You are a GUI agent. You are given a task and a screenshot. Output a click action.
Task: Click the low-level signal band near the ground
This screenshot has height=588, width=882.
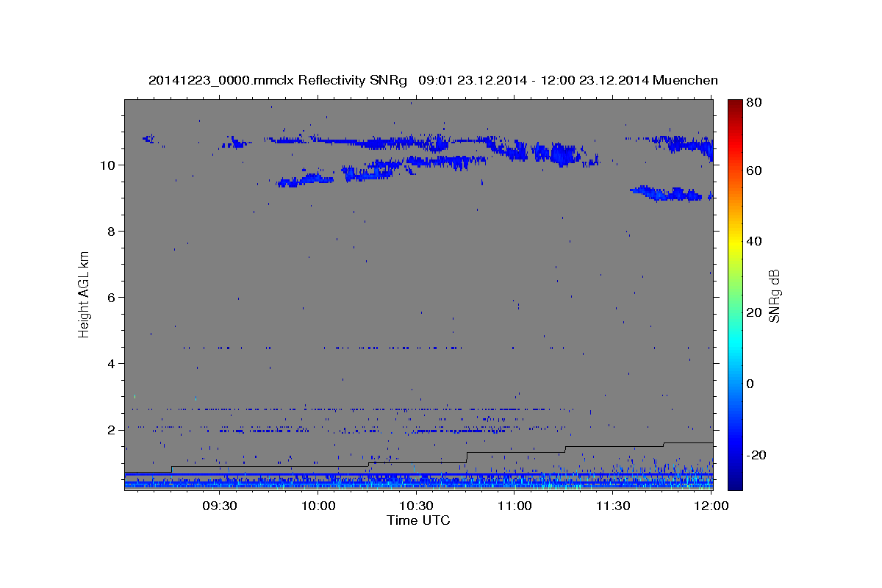pos(418,481)
